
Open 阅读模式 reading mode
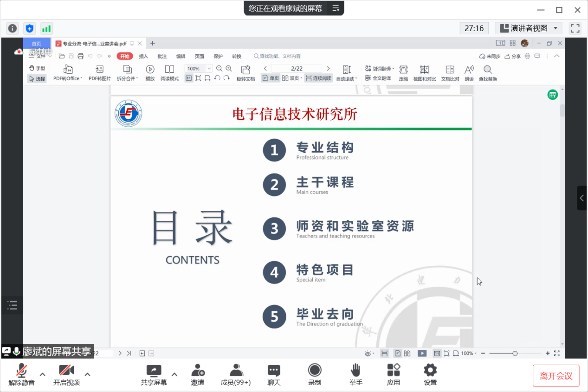pyautogui.click(x=169, y=70)
